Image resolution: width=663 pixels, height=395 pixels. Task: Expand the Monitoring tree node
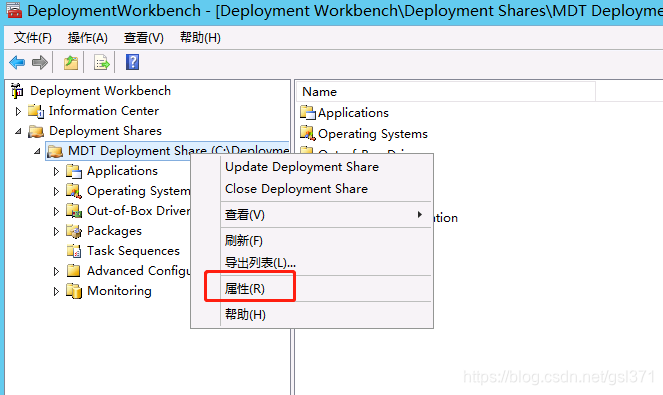tap(56, 291)
